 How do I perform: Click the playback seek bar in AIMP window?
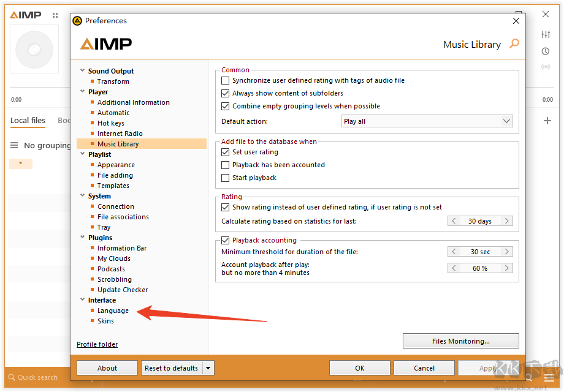(x=40, y=88)
